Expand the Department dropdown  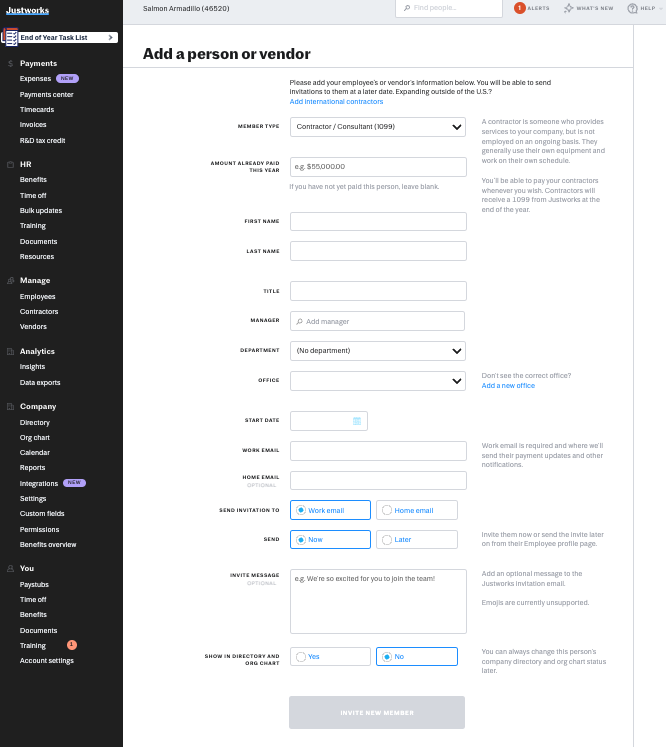378,351
